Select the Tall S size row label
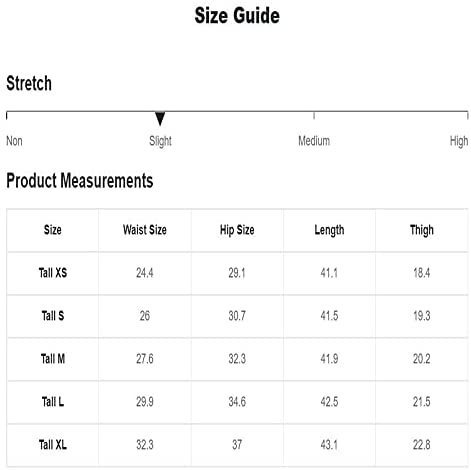This screenshot has height=470, width=471. tap(53, 316)
